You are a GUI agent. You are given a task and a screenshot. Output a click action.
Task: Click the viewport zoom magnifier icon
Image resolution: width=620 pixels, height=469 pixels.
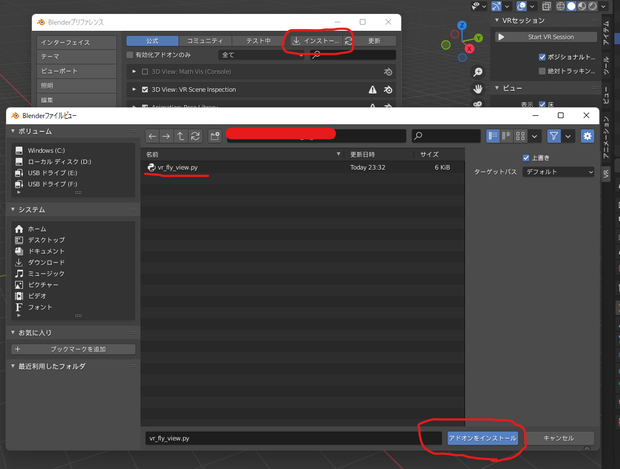pos(478,72)
